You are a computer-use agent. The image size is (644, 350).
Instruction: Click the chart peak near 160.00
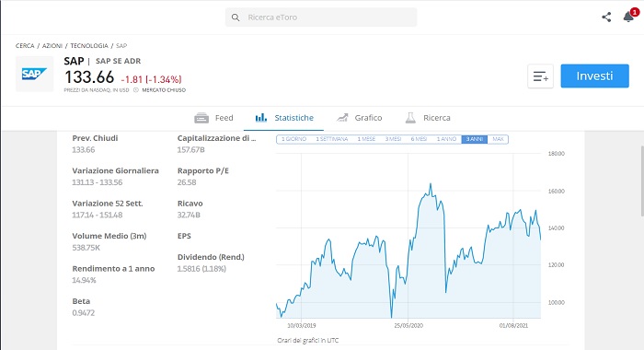click(430, 185)
